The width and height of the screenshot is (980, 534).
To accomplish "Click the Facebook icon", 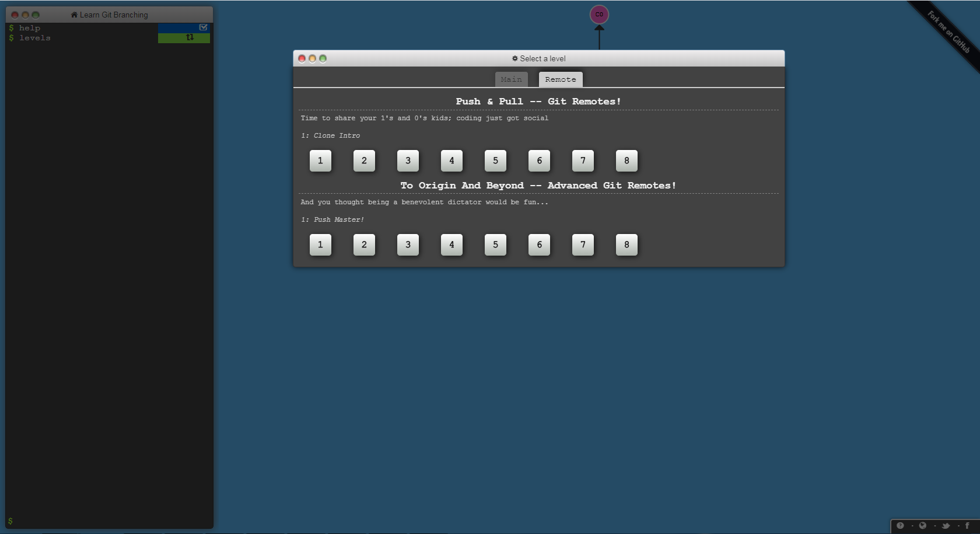I will (967, 526).
